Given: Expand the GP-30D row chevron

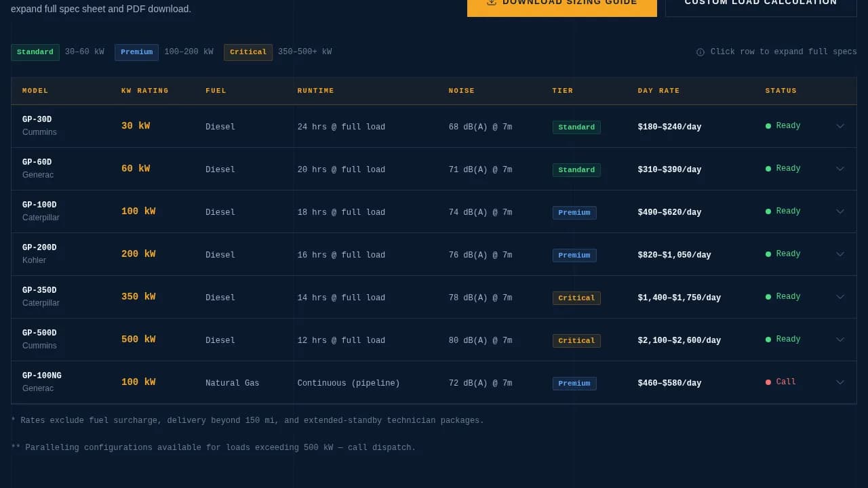Looking at the screenshot, I should point(840,126).
